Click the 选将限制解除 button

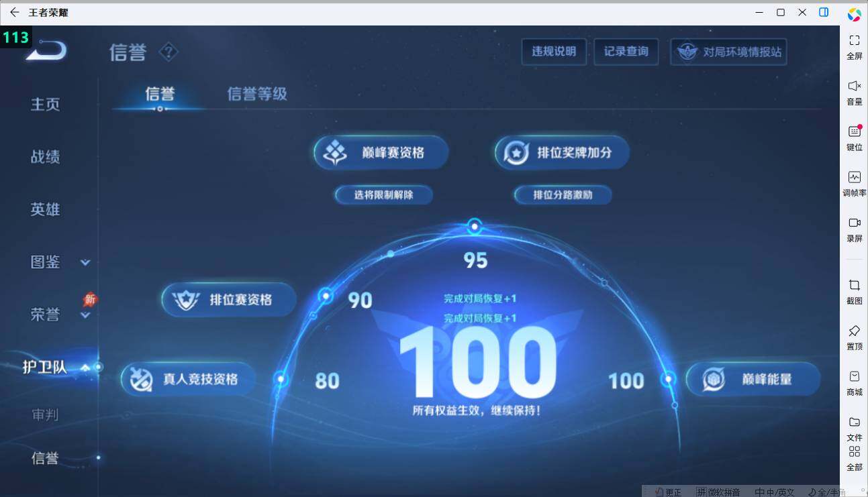[x=383, y=195]
